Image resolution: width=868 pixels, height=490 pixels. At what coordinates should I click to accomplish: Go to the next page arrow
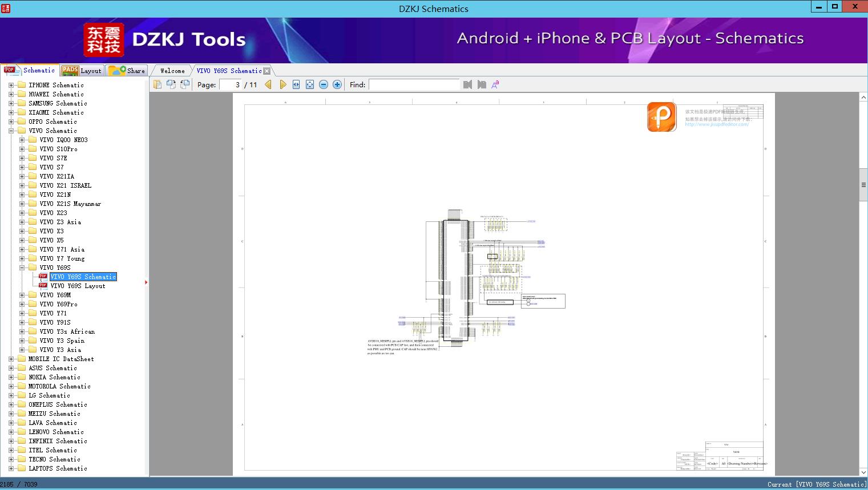pyautogui.click(x=283, y=84)
